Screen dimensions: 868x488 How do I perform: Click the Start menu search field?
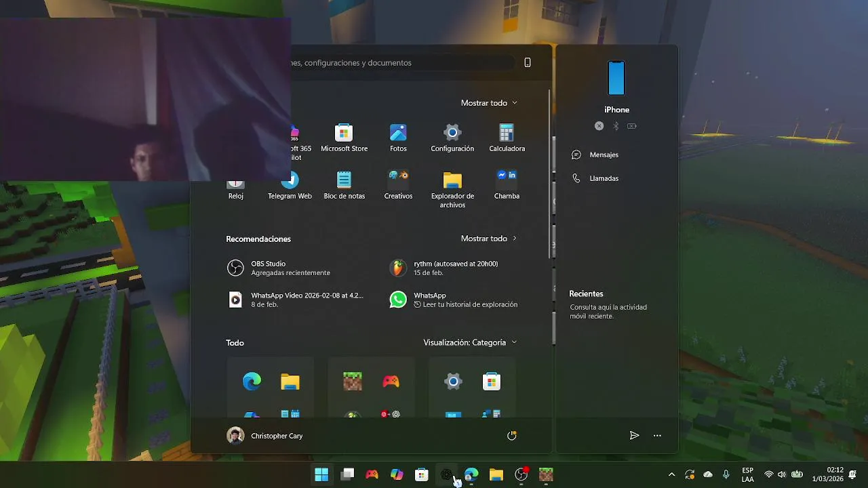[403, 62]
